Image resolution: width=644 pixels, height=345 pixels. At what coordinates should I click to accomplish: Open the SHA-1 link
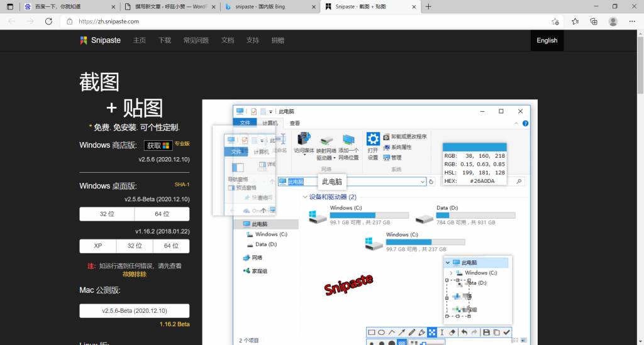tap(182, 185)
